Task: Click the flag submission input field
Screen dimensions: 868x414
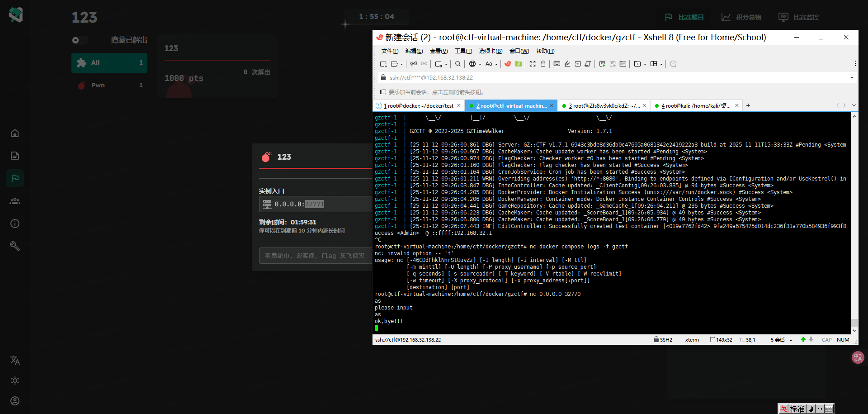Action: click(315, 256)
